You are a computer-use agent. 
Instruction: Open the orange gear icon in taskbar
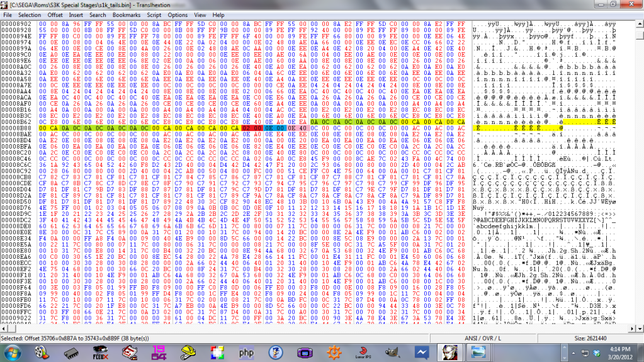pyautogui.click(x=334, y=353)
